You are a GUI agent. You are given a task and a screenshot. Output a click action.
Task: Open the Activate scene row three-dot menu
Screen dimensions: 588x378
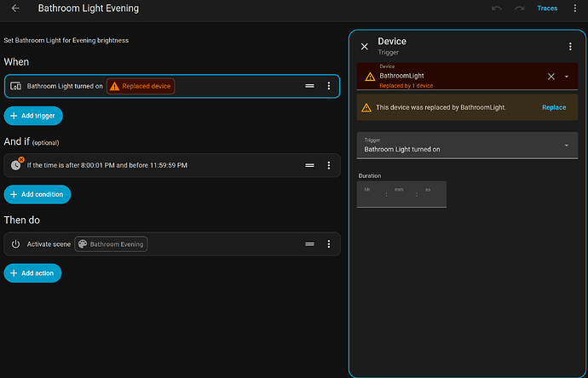click(x=329, y=244)
